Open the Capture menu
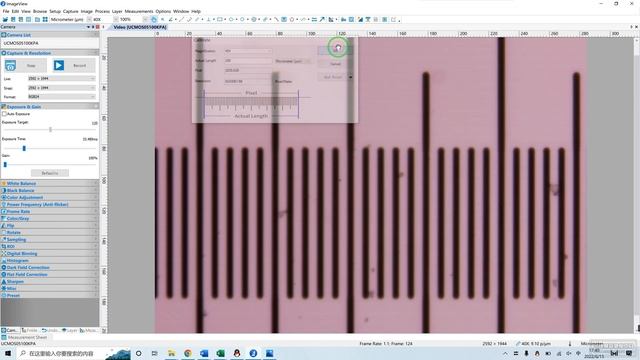640x360 pixels. tap(71, 11)
